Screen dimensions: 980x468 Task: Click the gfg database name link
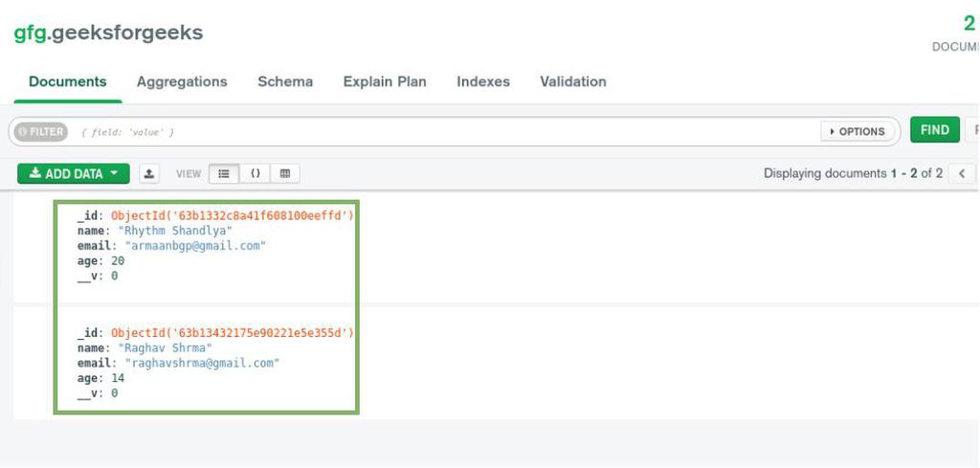[30, 33]
